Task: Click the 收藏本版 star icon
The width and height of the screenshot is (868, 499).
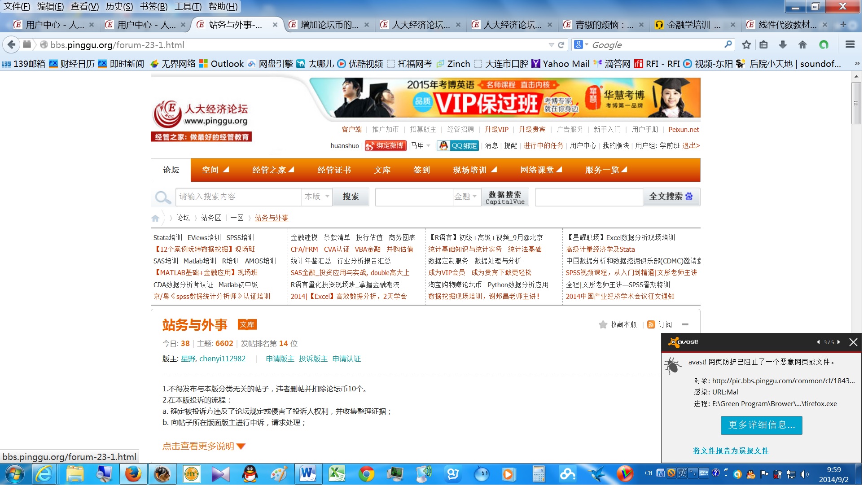Action: click(x=603, y=324)
